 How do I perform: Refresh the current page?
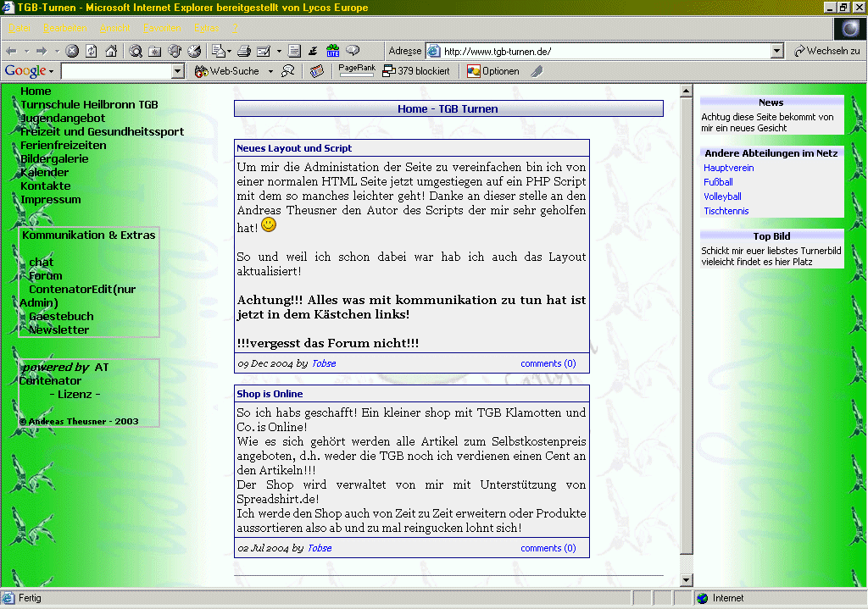point(92,51)
